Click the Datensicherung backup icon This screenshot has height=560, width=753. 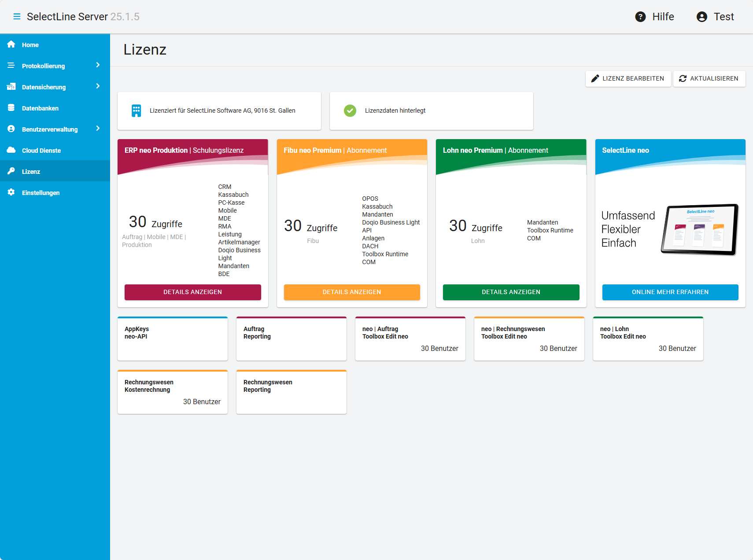(x=11, y=87)
